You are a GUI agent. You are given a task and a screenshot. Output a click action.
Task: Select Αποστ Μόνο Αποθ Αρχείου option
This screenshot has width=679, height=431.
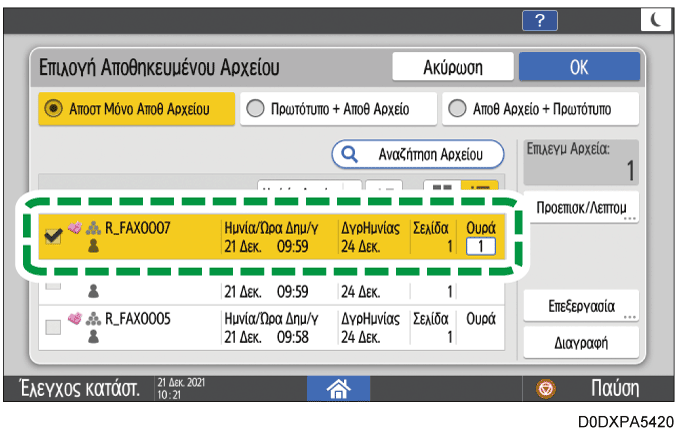point(137,109)
